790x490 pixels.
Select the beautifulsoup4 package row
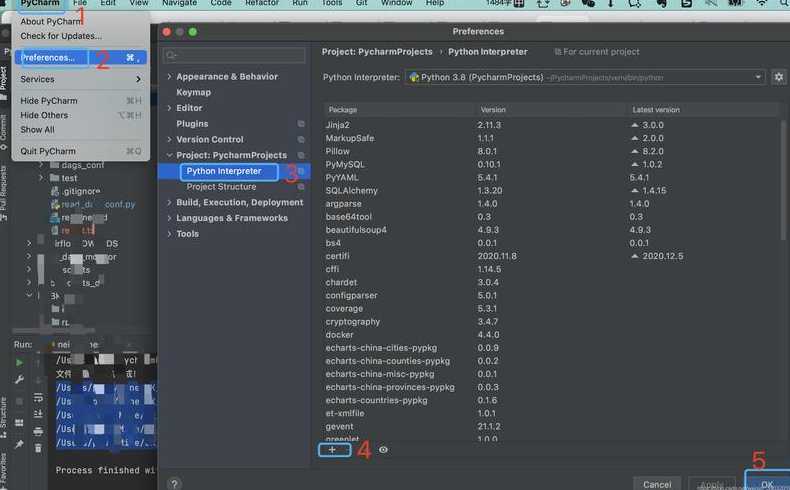(x=552, y=230)
